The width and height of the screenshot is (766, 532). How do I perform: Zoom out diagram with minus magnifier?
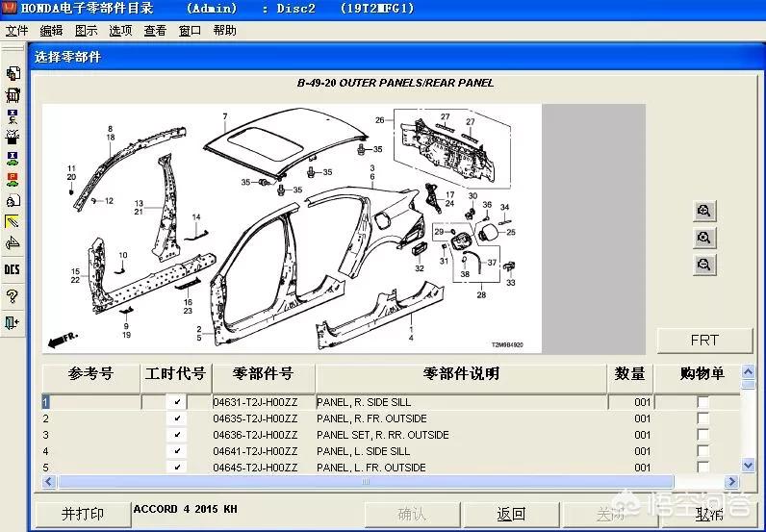pos(704,265)
